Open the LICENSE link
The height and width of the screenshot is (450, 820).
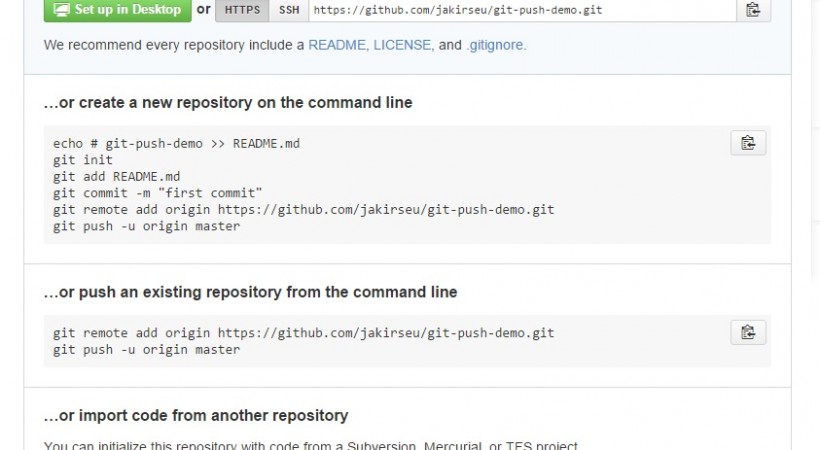tap(401, 45)
